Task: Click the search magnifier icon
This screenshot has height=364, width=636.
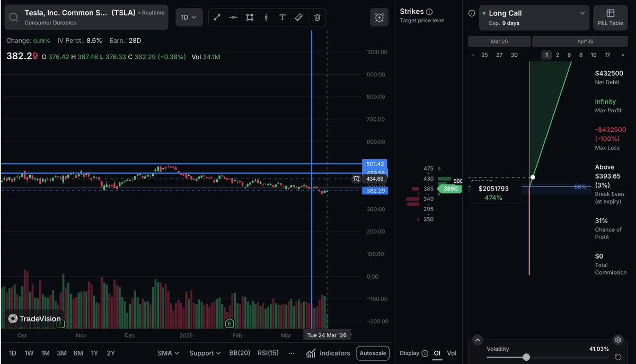Action: click(x=14, y=17)
